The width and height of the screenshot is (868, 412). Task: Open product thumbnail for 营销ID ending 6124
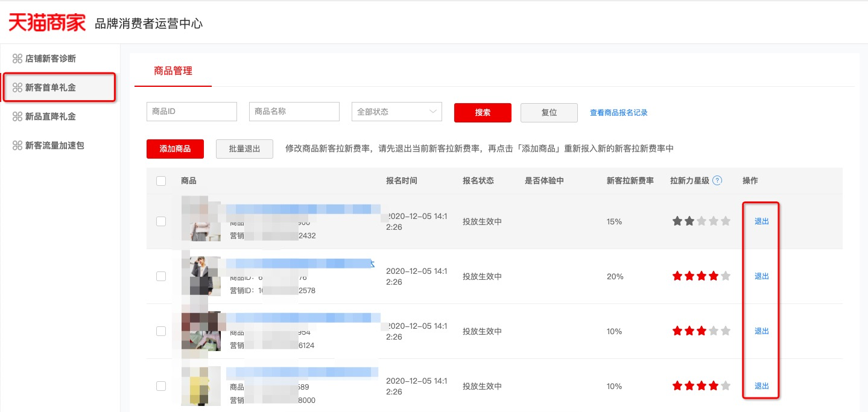201,331
